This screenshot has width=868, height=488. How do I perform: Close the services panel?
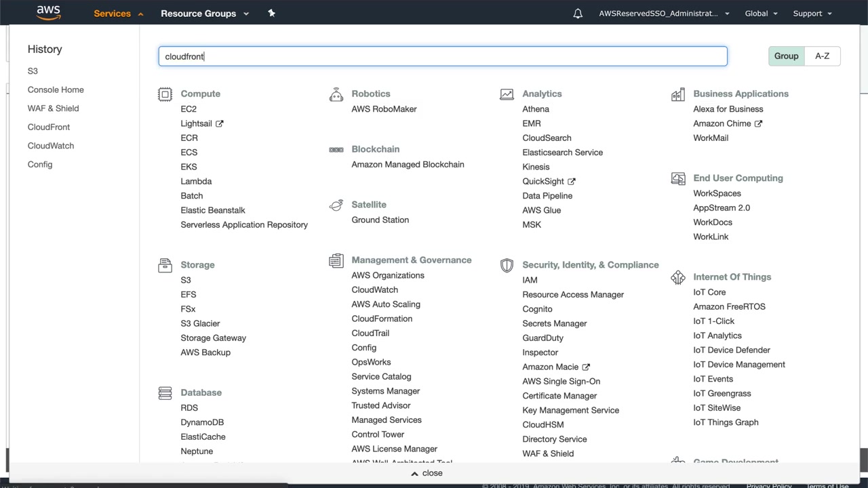coord(427,473)
